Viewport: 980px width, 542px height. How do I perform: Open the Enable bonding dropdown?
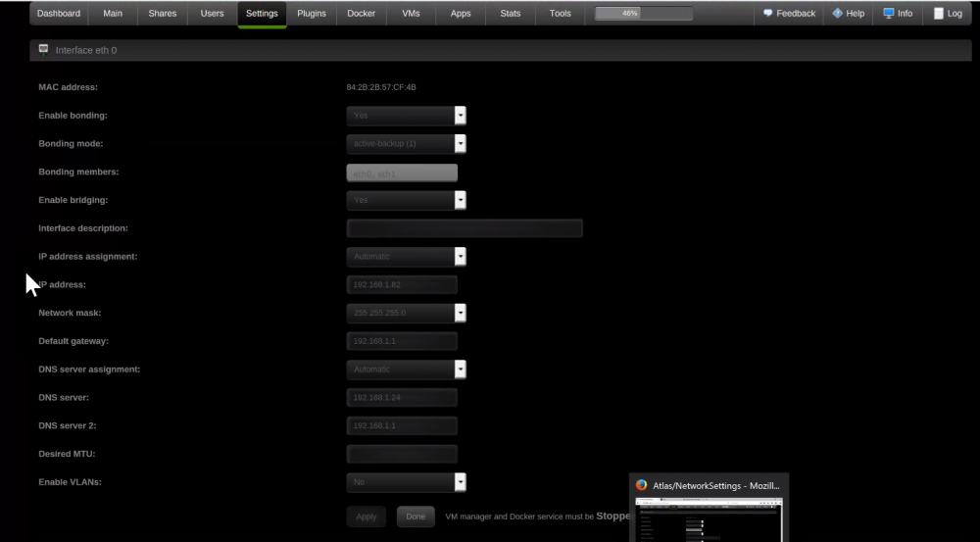point(407,115)
